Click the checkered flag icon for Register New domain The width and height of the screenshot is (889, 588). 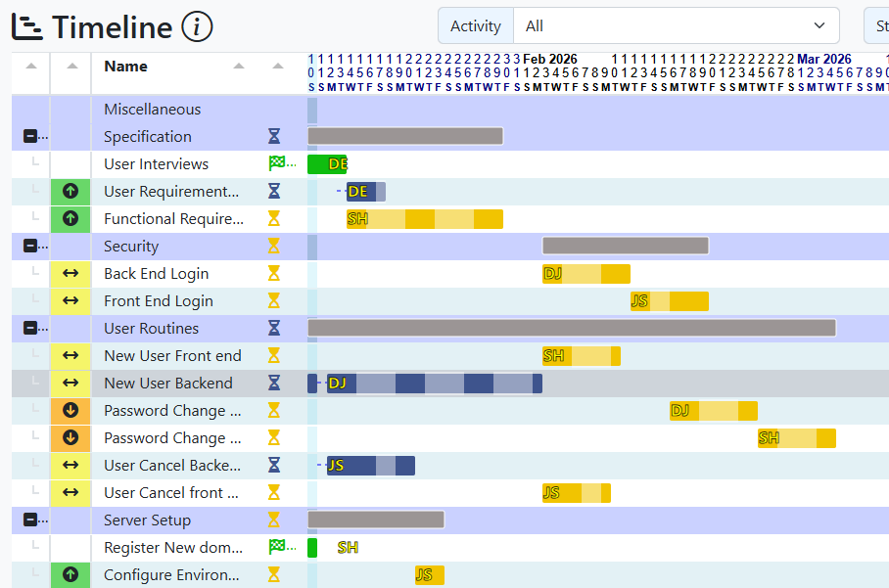[277, 548]
